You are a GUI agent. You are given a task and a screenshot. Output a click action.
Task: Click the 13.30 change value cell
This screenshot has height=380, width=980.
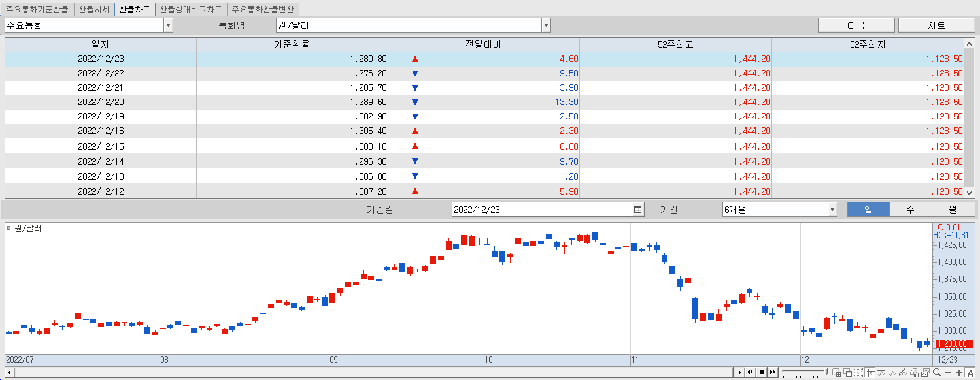click(484, 102)
